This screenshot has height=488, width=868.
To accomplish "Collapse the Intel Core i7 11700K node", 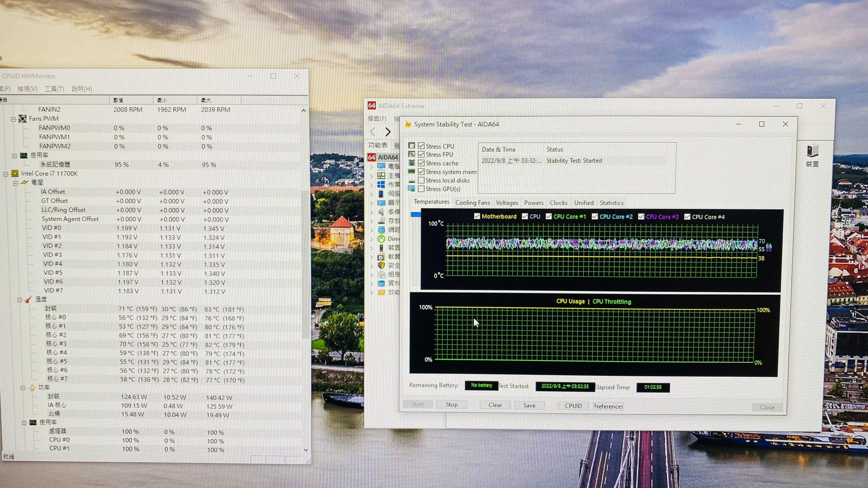I will click(x=5, y=174).
